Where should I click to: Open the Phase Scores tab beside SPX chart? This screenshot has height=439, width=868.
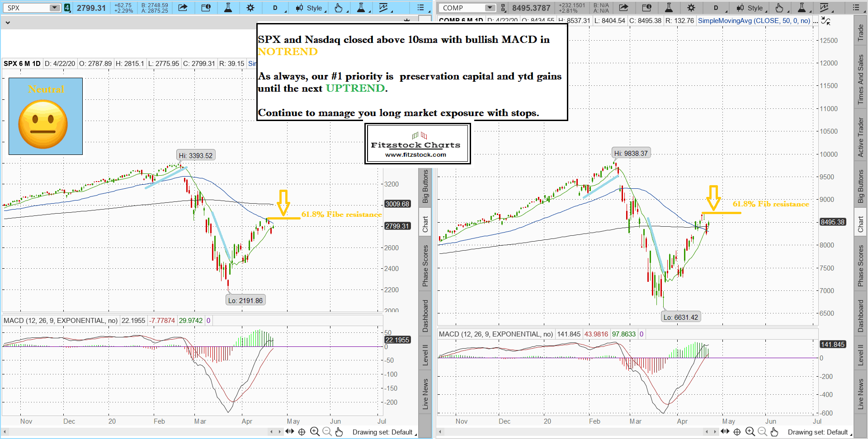click(425, 266)
